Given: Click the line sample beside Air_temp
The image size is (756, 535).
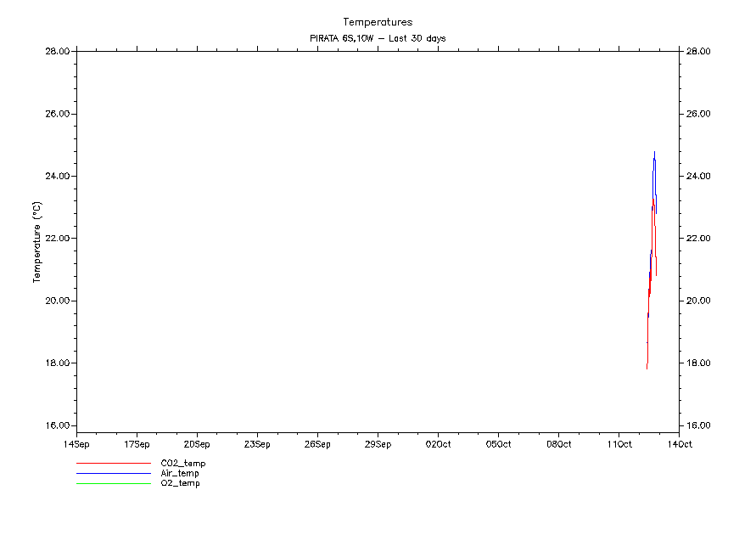Looking at the screenshot, I should 112,473.
